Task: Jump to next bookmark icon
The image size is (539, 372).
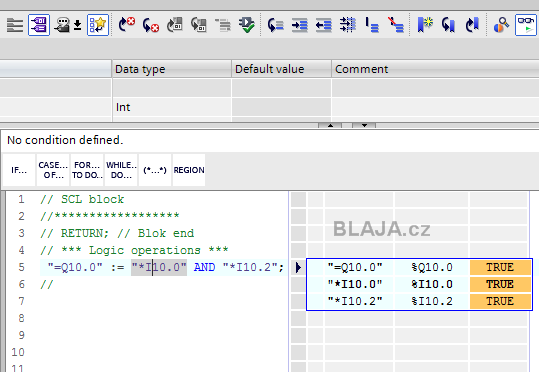Action: coord(449,25)
